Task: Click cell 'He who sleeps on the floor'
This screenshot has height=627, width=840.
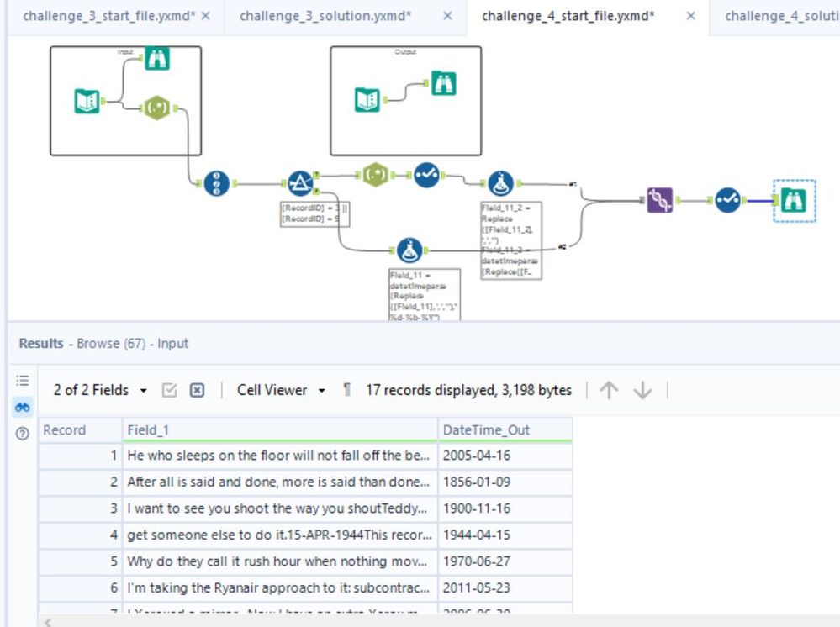Action: pyautogui.click(x=280, y=456)
